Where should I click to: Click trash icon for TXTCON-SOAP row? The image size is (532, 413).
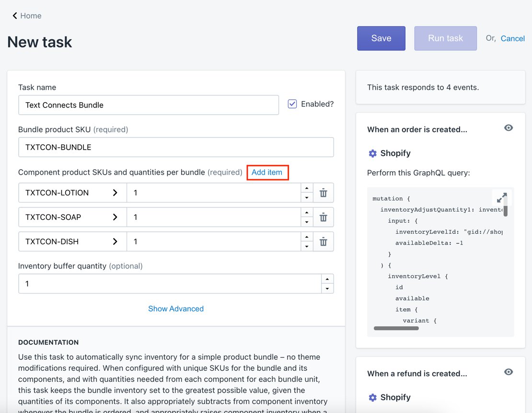pos(324,217)
